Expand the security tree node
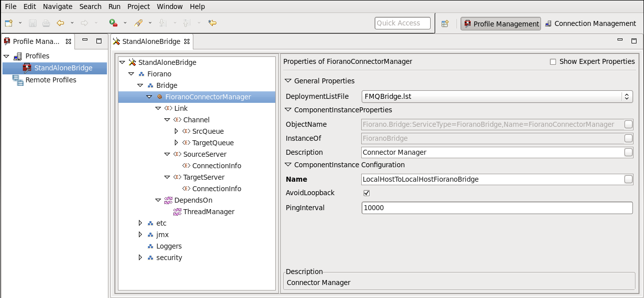Image resolution: width=644 pixels, height=298 pixels. 140,258
